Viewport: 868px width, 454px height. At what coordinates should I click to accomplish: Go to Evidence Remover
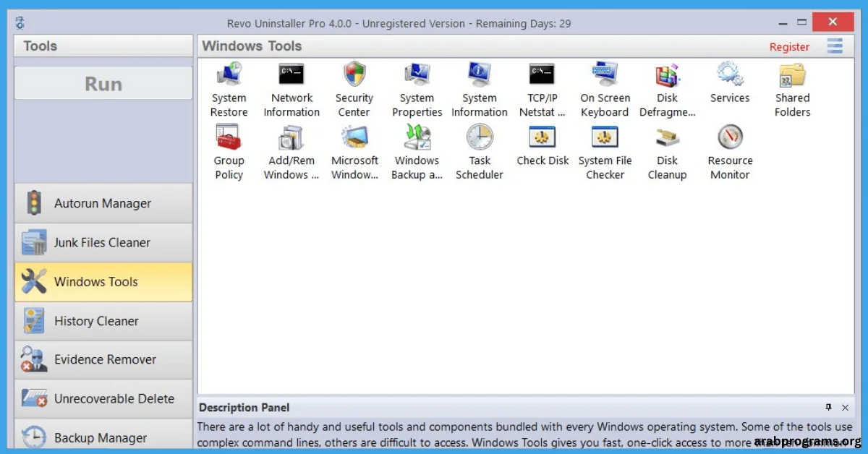pyautogui.click(x=103, y=359)
